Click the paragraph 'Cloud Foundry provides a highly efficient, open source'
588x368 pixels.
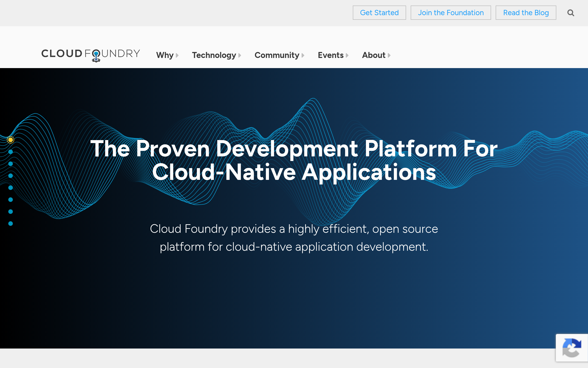coord(294,229)
